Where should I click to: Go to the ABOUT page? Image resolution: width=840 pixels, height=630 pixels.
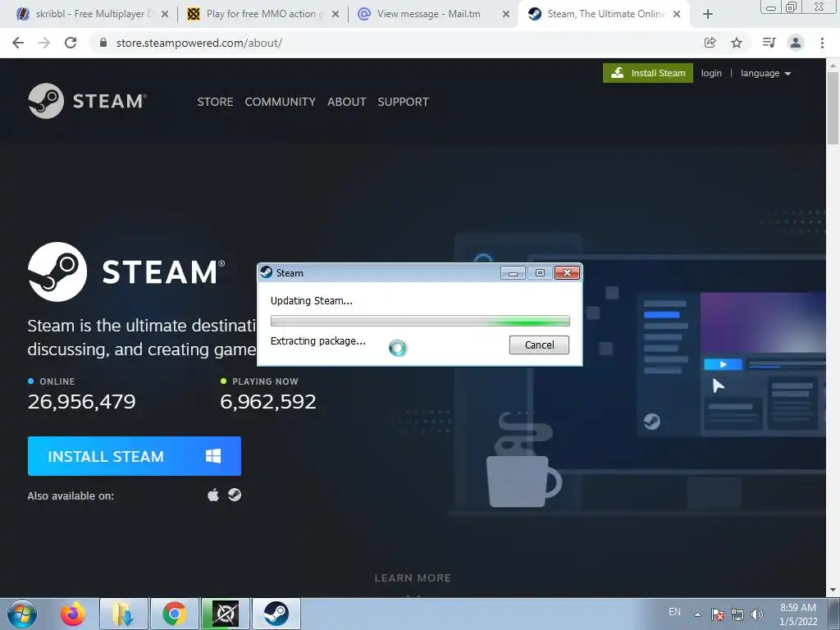click(347, 102)
